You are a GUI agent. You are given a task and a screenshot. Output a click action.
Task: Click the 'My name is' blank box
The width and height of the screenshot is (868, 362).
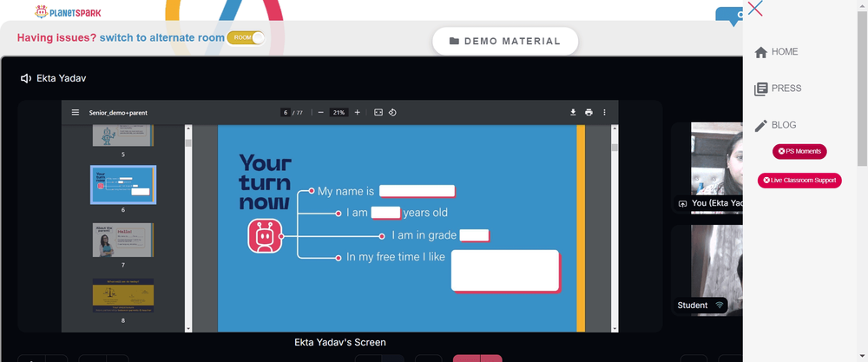417,192
